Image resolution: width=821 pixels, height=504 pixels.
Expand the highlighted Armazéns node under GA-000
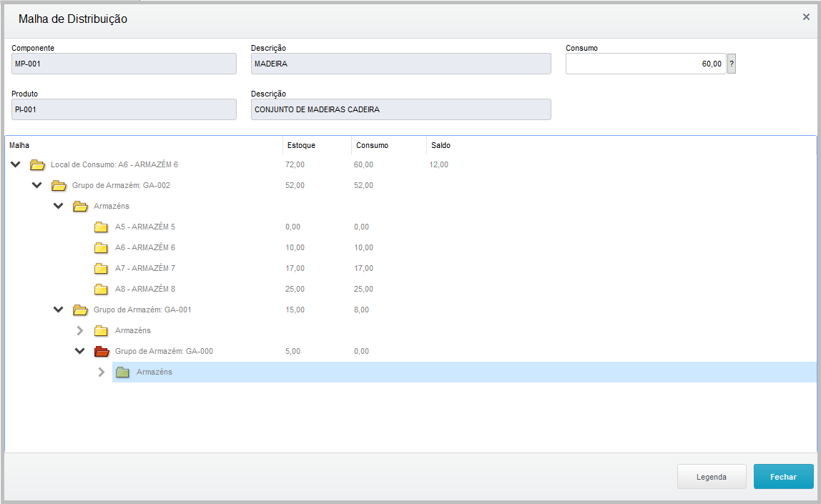point(102,372)
